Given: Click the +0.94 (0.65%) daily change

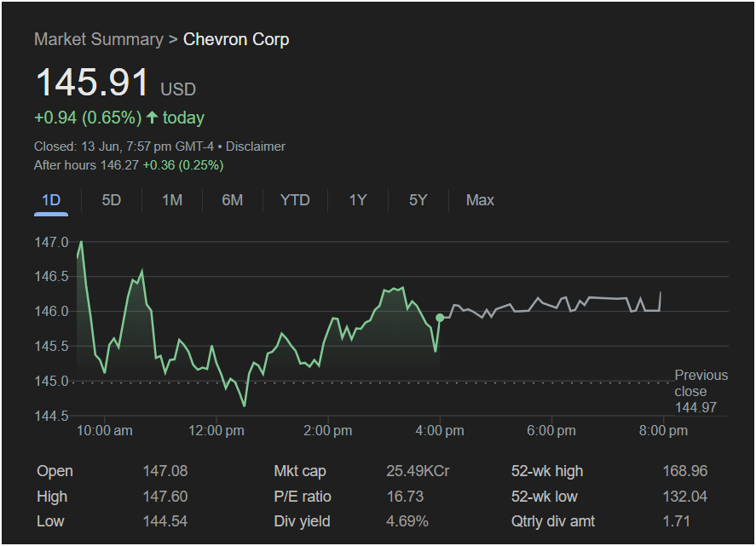Looking at the screenshot, I should click(x=88, y=118).
